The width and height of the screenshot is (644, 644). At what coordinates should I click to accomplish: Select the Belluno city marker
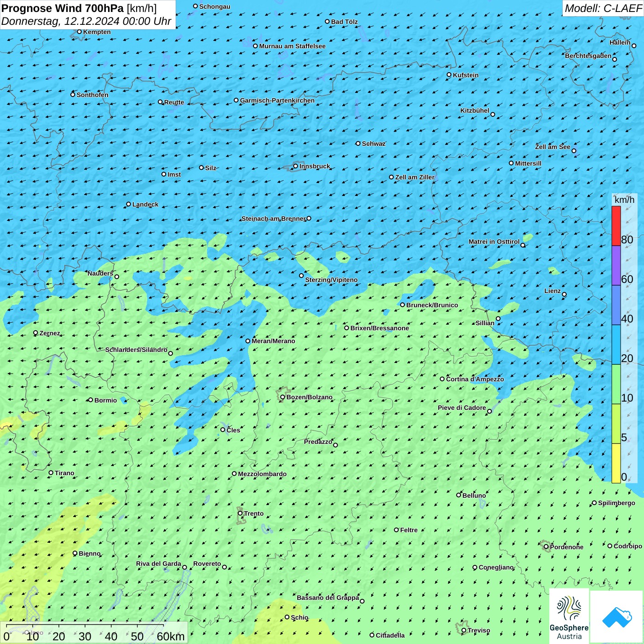coord(459,495)
